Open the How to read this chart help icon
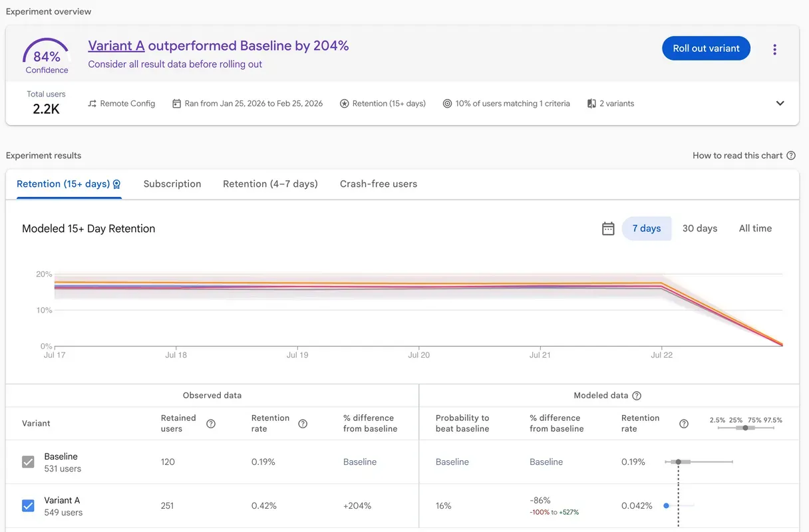 (790, 155)
